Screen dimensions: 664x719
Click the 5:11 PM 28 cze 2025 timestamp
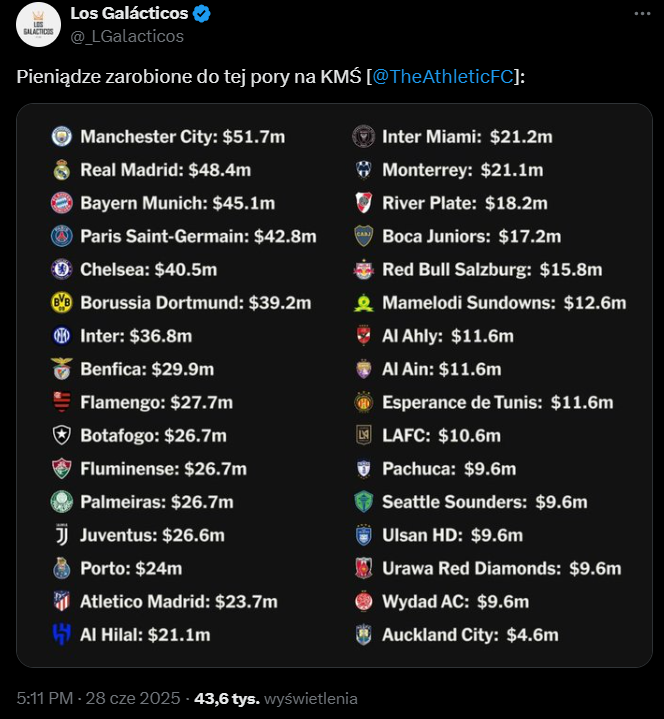[x=98, y=698]
